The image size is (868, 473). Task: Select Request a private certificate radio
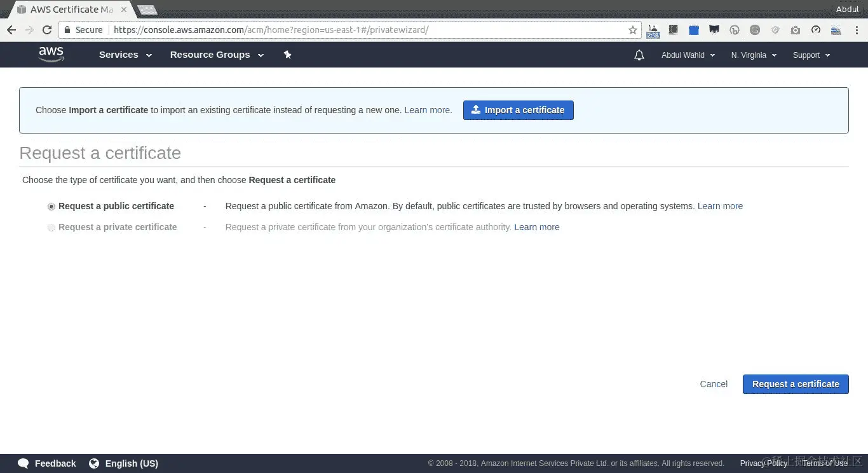[x=51, y=228]
